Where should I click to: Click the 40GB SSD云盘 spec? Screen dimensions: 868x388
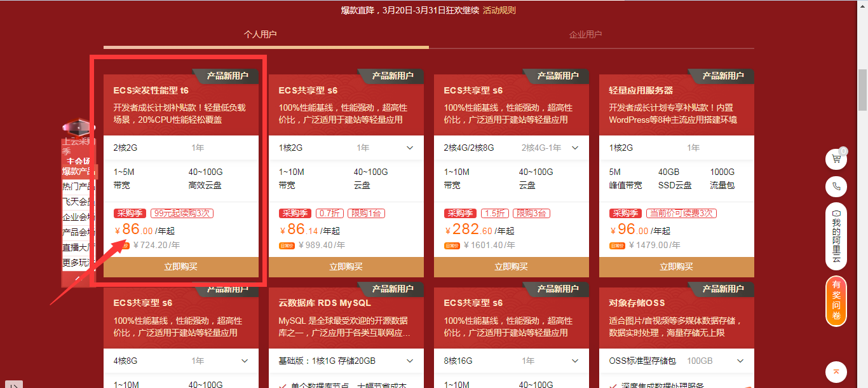(x=674, y=179)
